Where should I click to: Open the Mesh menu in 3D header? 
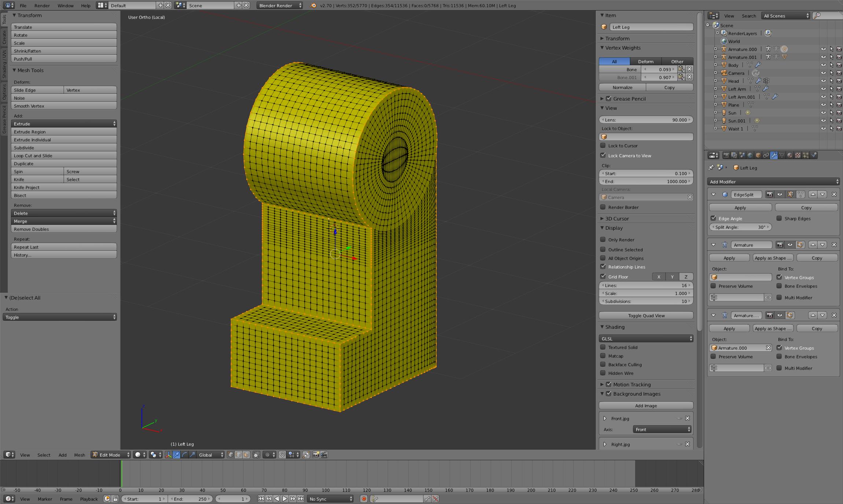(80, 455)
